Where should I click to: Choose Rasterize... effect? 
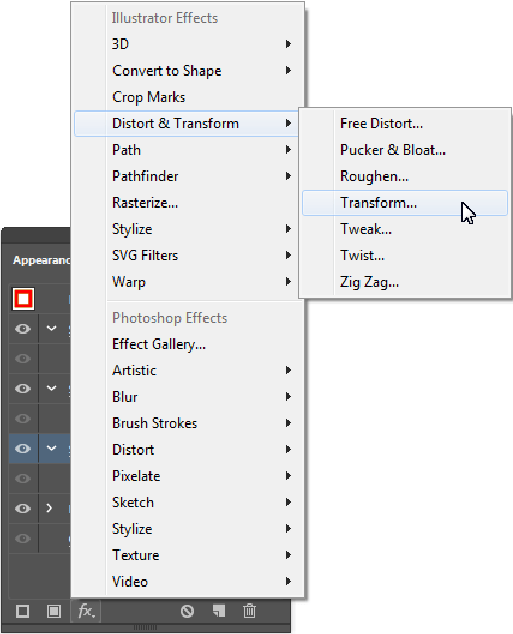click(x=187, y=203)
